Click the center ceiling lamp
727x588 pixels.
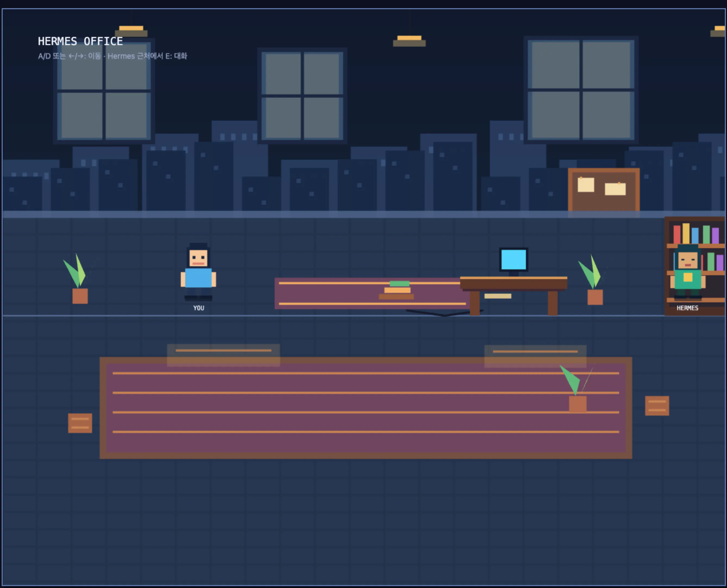[409, 41]
